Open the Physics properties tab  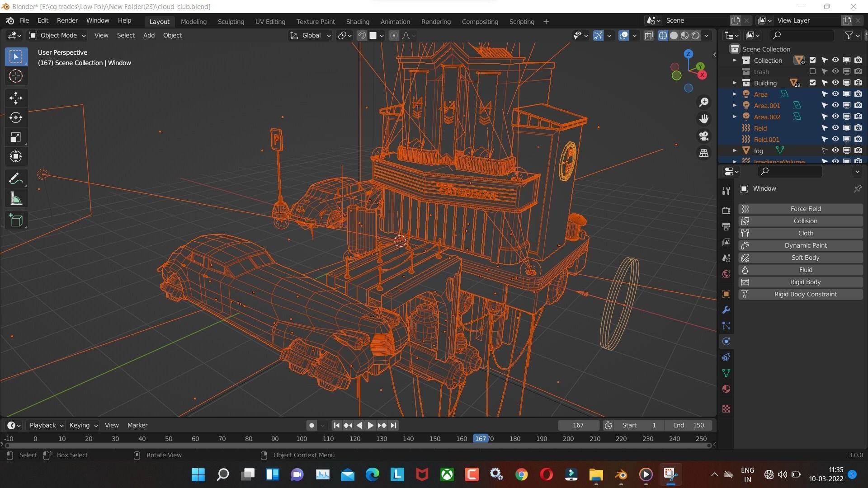click(726, 342)
